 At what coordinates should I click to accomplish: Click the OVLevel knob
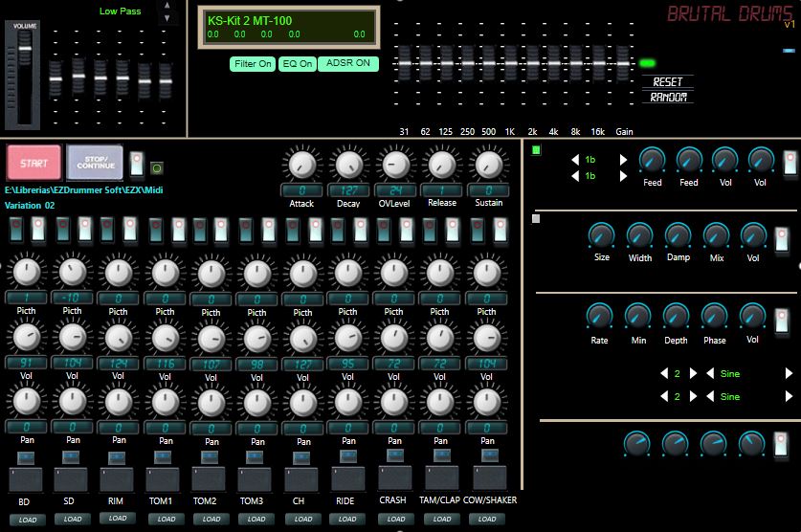(394, 164)
